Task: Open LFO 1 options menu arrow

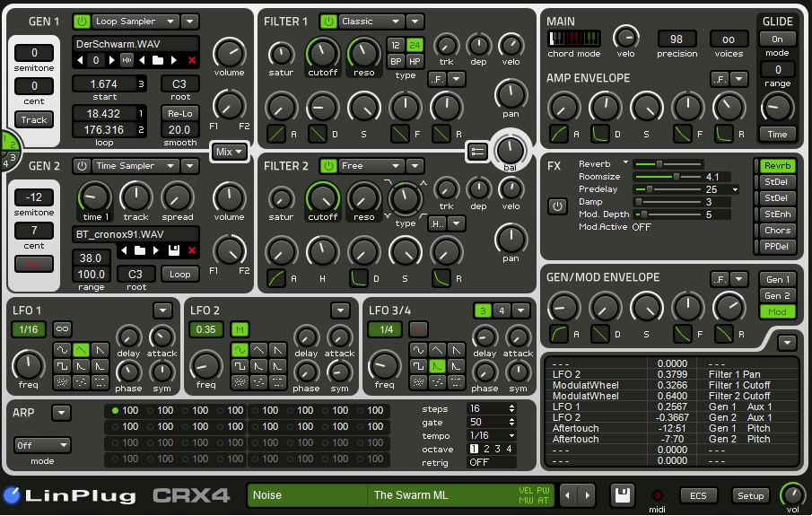Action: click(x=162, y=310)
